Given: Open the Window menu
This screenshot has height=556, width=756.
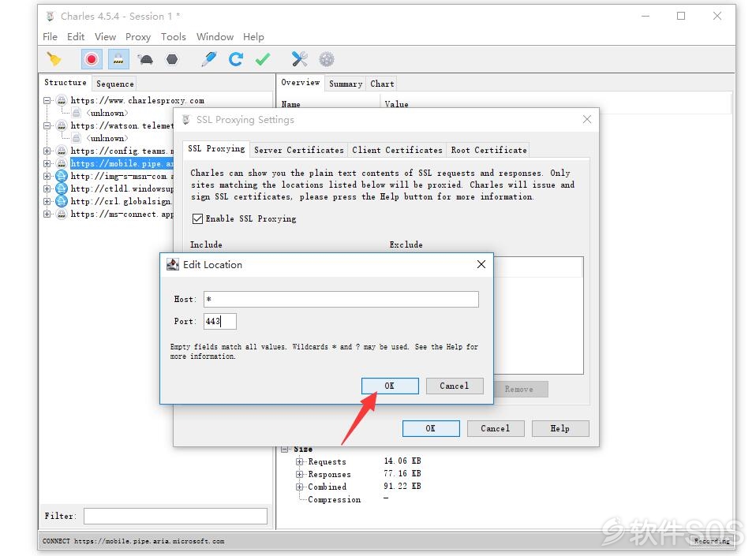Looking at the screenshot, I should click(x=215, y=36).
